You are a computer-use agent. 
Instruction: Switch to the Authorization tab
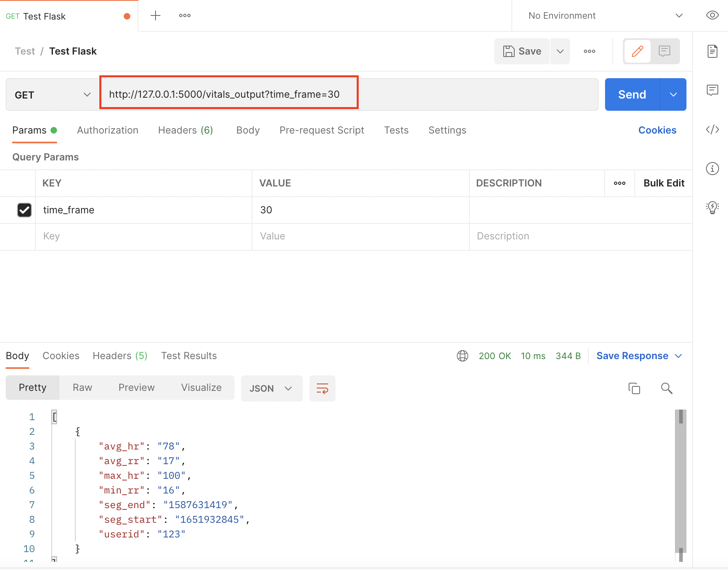coord(107,130)
